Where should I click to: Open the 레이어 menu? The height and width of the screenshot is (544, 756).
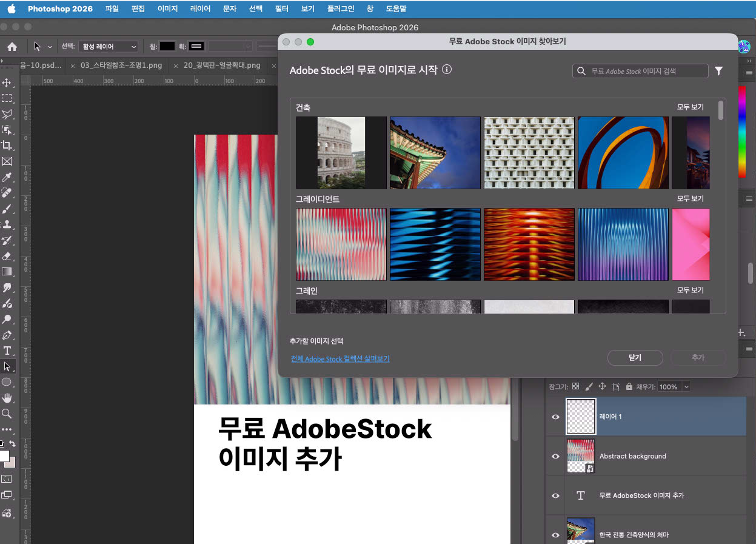200,9
